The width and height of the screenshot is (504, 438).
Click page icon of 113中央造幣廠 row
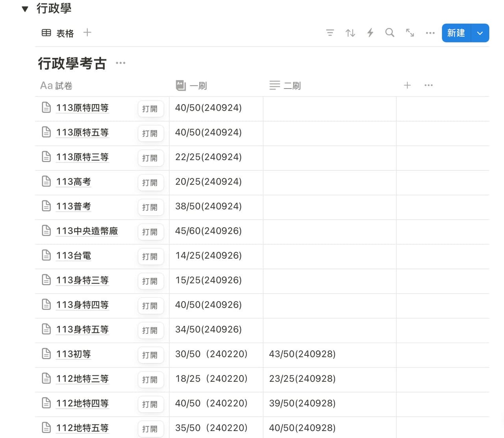[x=46, y=230]
